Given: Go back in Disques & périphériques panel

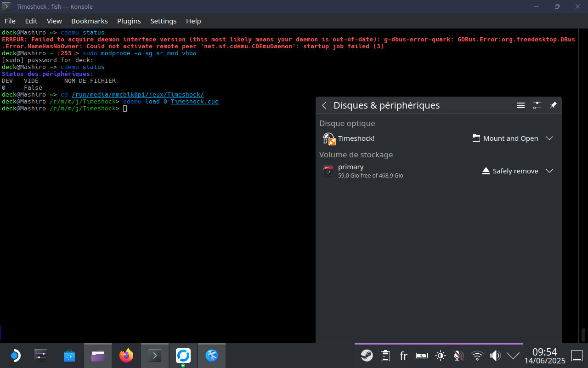Looking at the screenshot, I should coord(324,105).
